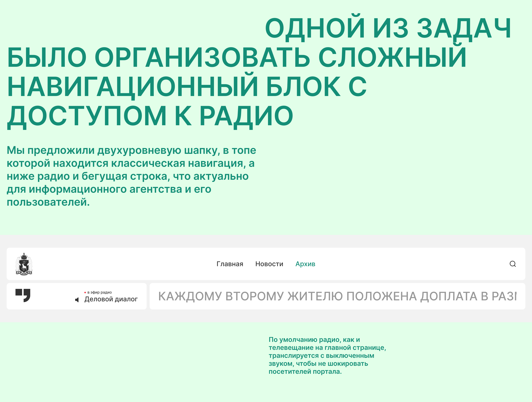Click the red live broadcast dot

click(85, 292)
